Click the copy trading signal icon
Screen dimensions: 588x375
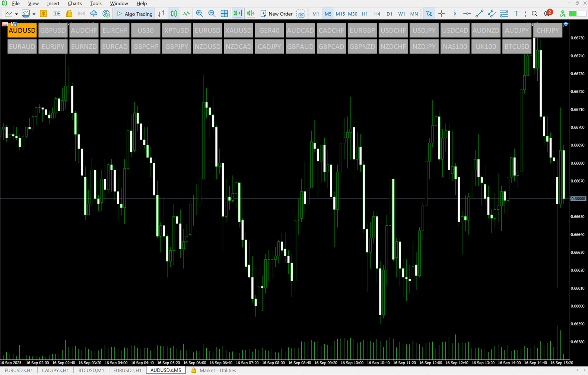coord(107,14)
